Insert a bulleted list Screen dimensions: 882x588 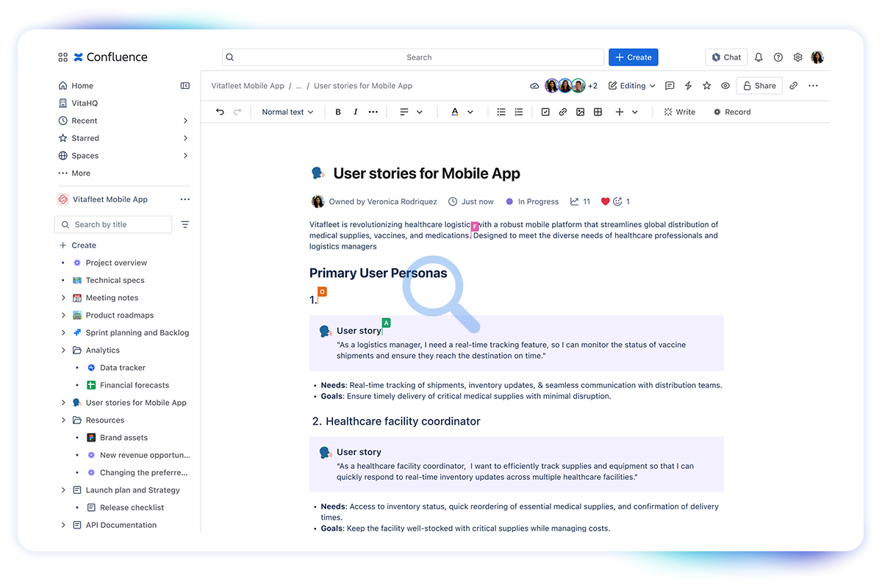point(501,112)
